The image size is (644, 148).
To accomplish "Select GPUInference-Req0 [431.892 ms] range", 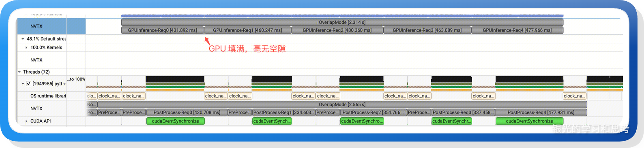I will (163, 30).
